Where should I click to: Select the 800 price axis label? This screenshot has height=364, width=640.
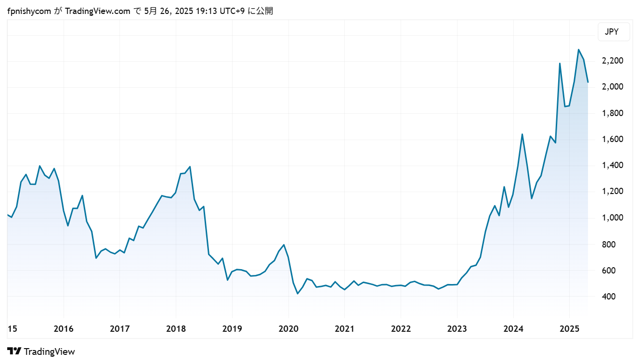point(608,244)
